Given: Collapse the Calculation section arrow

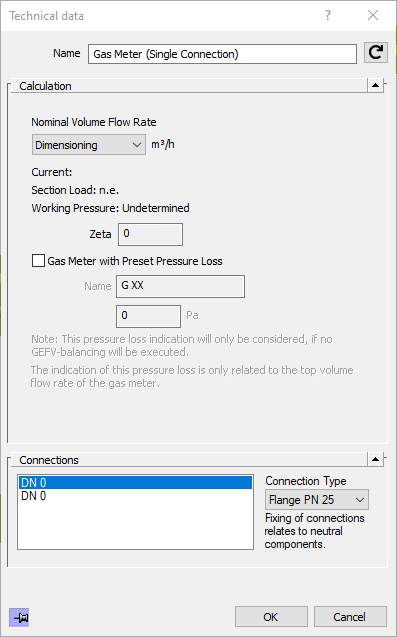Looking at the screenshot, I should click(375, 85).
